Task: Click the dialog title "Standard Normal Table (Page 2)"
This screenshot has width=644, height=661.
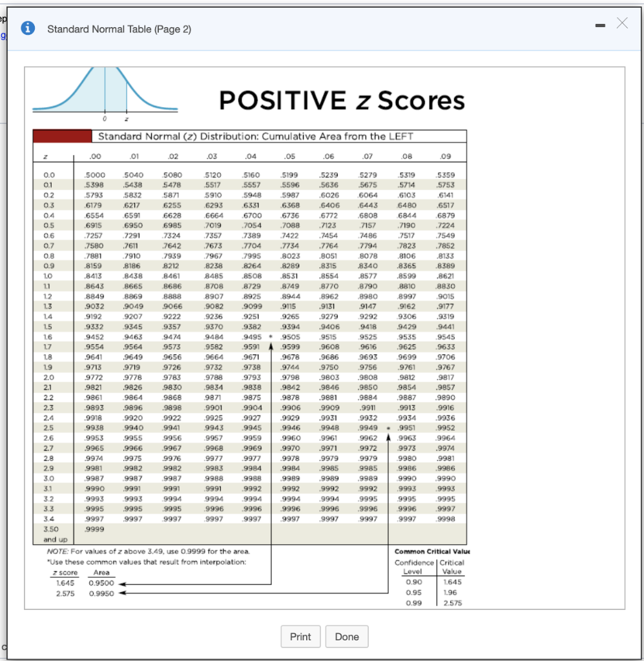Action: 119,29
